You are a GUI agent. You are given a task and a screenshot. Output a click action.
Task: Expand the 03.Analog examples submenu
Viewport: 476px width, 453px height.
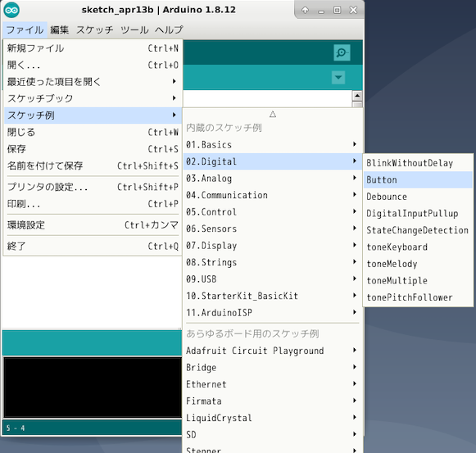click(273, 179)
